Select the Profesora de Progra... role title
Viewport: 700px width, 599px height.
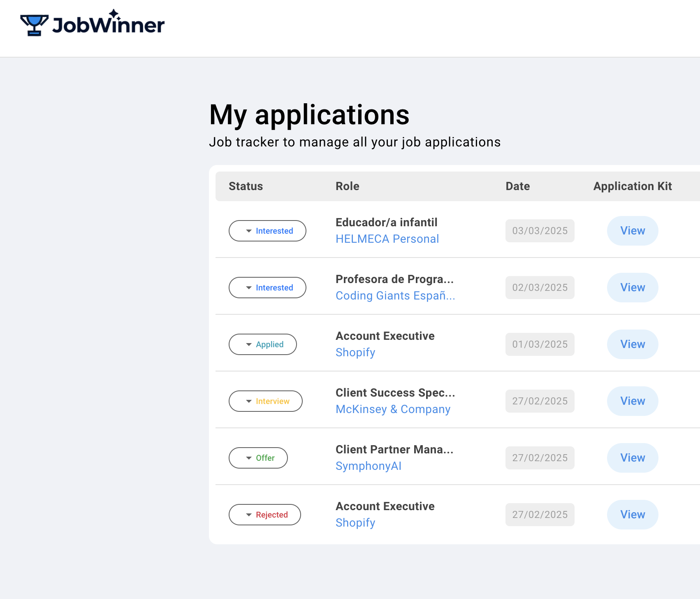click(x=394, y=279)
